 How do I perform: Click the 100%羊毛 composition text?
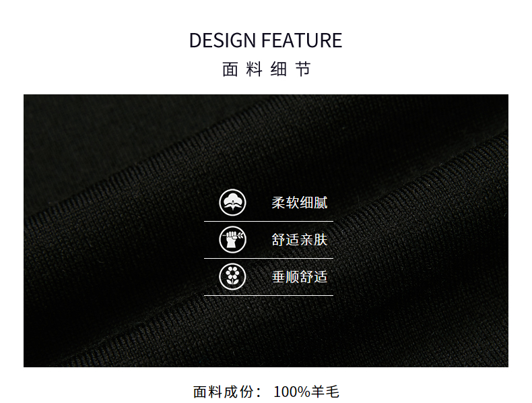(306, 392)
